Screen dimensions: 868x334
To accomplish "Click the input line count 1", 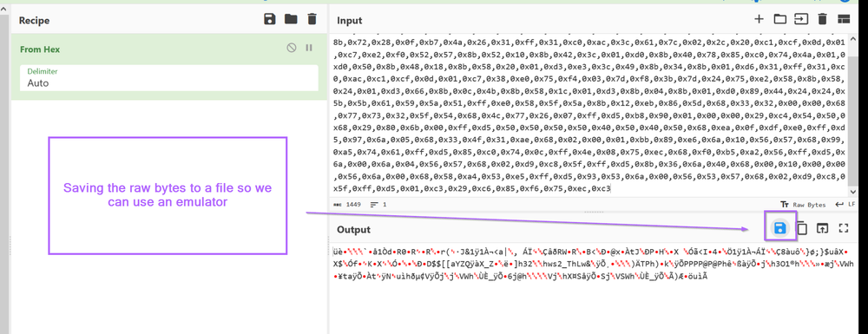I will tap(378, 205).
